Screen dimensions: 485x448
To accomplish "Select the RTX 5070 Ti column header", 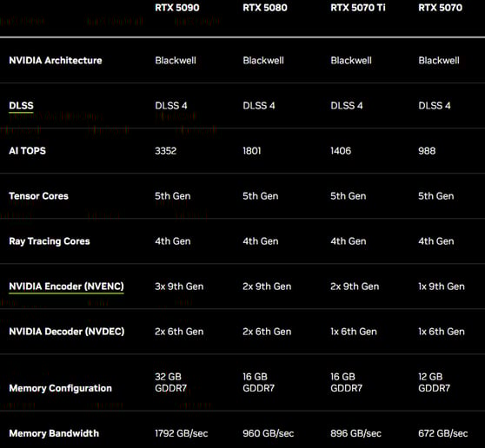I will [358, 8].
